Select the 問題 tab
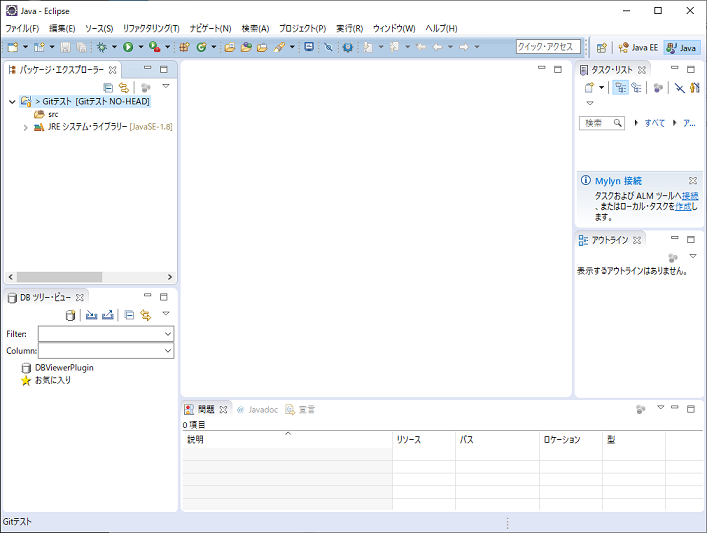The width and height of the screenshot is (707, 533). 206,409
